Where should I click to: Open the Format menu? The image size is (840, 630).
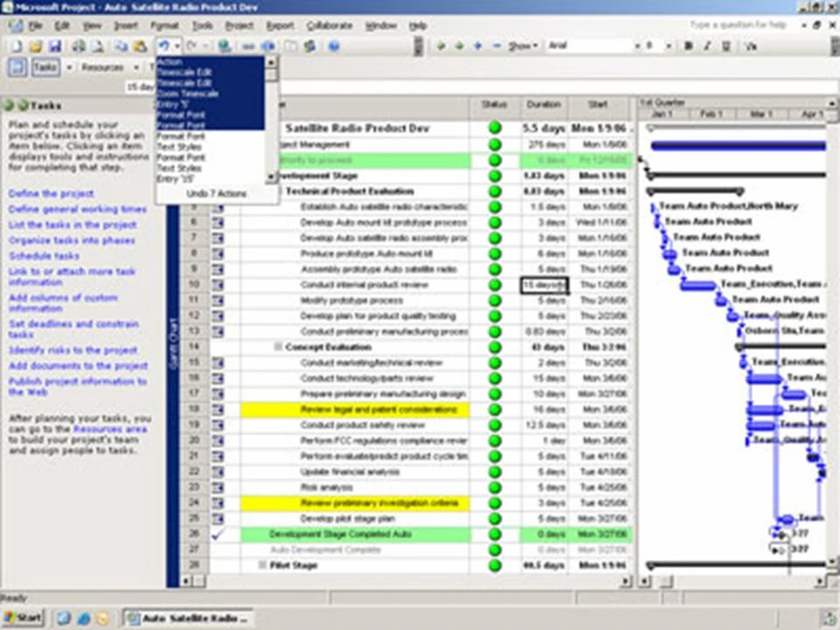pyautogui.click(x=164, y=25)
